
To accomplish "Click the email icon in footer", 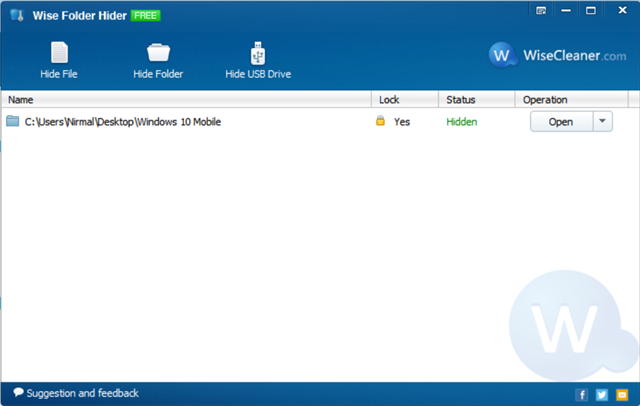I will point(622,395).
